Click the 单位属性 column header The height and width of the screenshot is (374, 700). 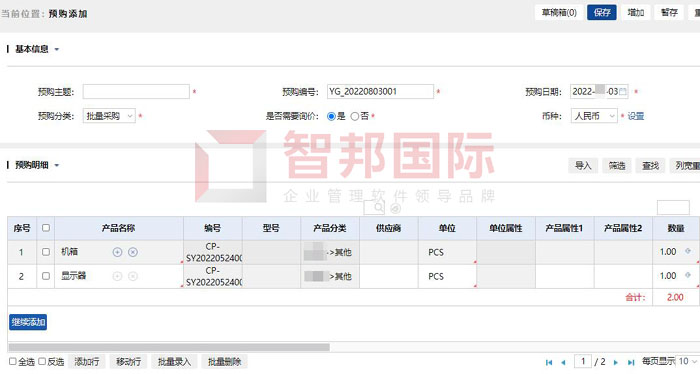pyautogui.click(x=506, y=229)
